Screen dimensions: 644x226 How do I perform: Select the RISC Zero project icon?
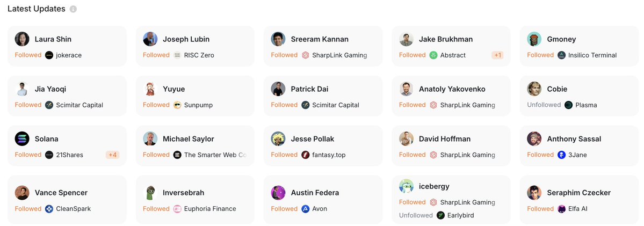177,55
